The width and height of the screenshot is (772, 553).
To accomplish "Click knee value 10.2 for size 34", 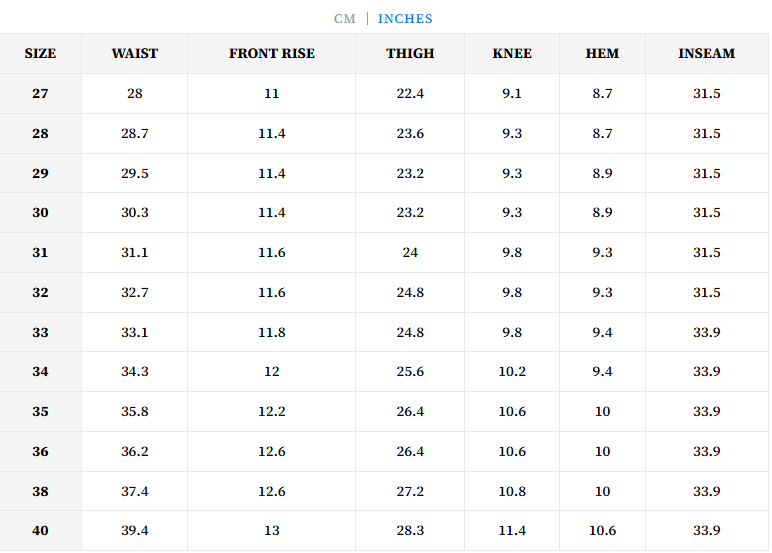I will tap(512, 372).
